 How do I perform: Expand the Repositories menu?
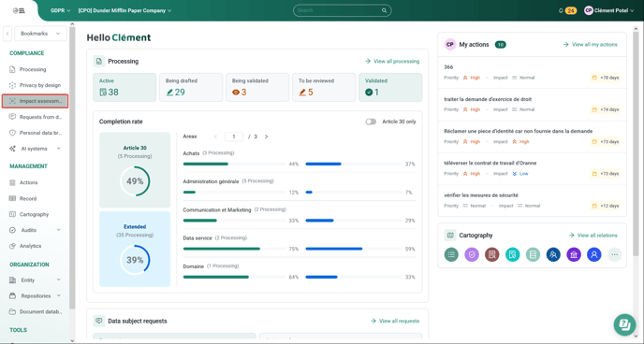(x=58, y=295)
